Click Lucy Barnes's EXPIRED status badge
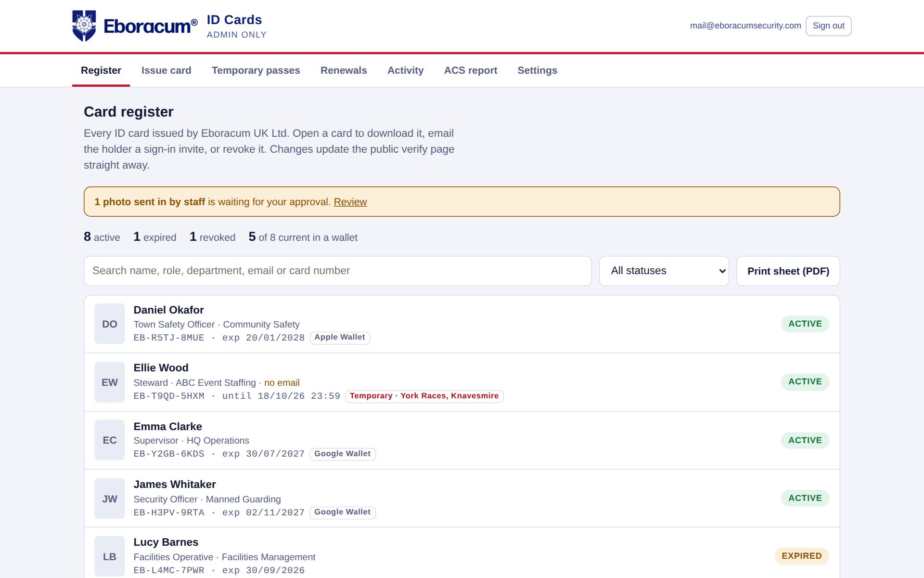This screenshot has height=578, width=924. coord(802,556)
